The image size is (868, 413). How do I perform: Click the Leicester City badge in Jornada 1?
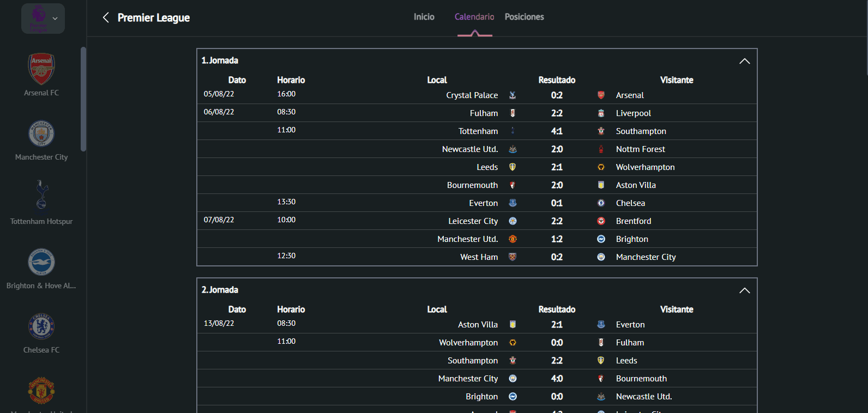(513, 221)
